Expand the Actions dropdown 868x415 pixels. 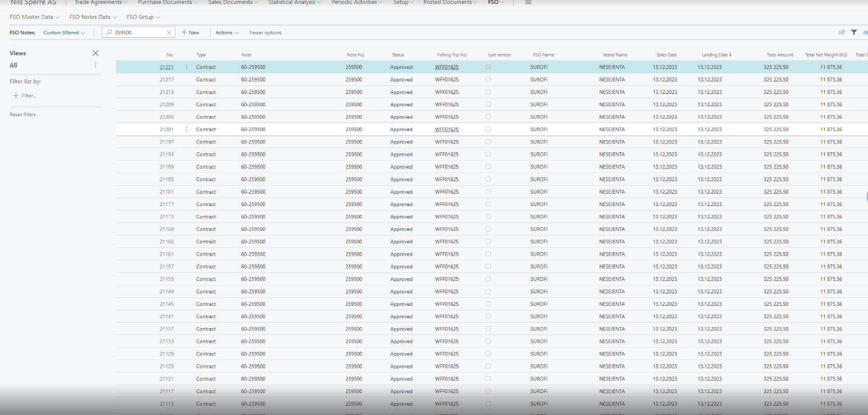point(227,33)
